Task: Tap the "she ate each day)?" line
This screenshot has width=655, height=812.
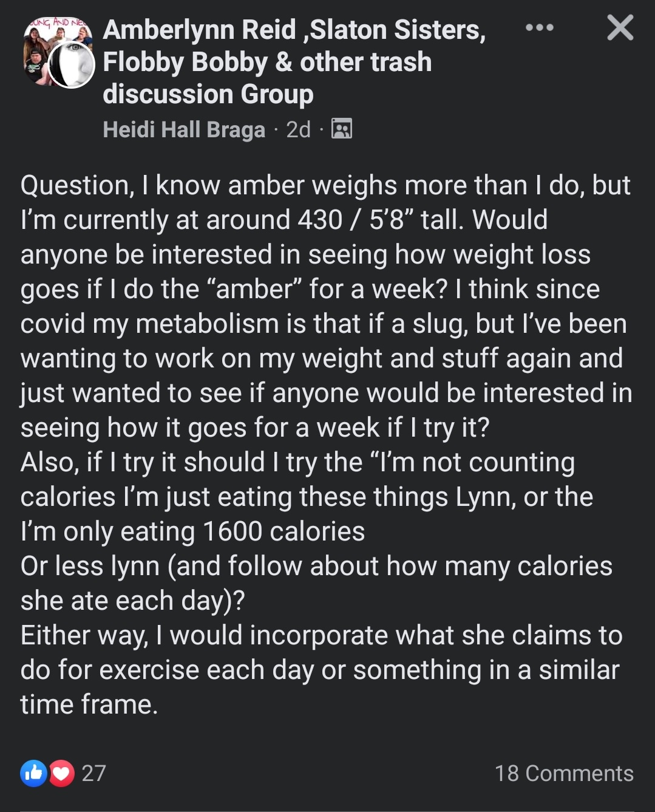Action: click(x=132, y=601)
